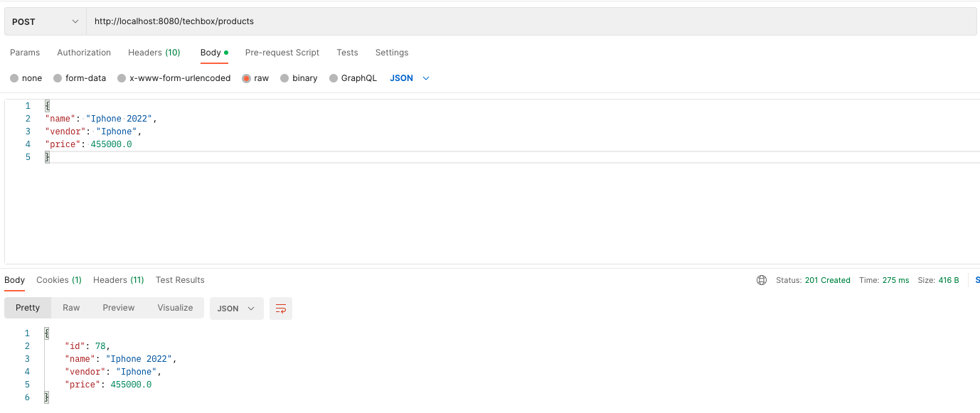Select the none body type
980x413 pixels.
coord(26,78)
